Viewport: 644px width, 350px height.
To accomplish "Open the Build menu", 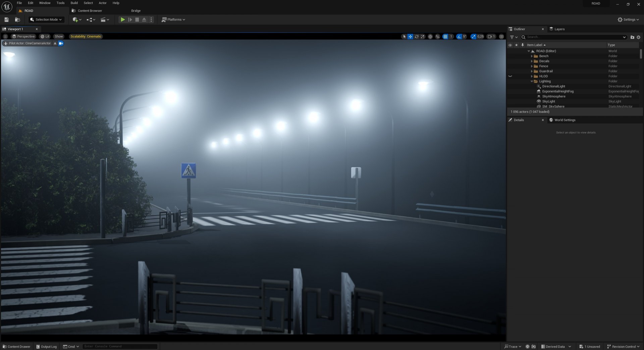I will coord(74,3).
